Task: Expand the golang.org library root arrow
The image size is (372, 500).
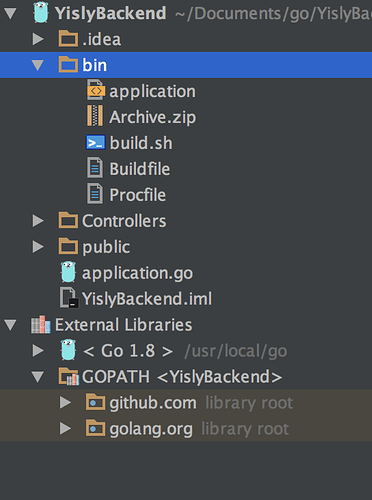Action: click(x=65, y=428)
